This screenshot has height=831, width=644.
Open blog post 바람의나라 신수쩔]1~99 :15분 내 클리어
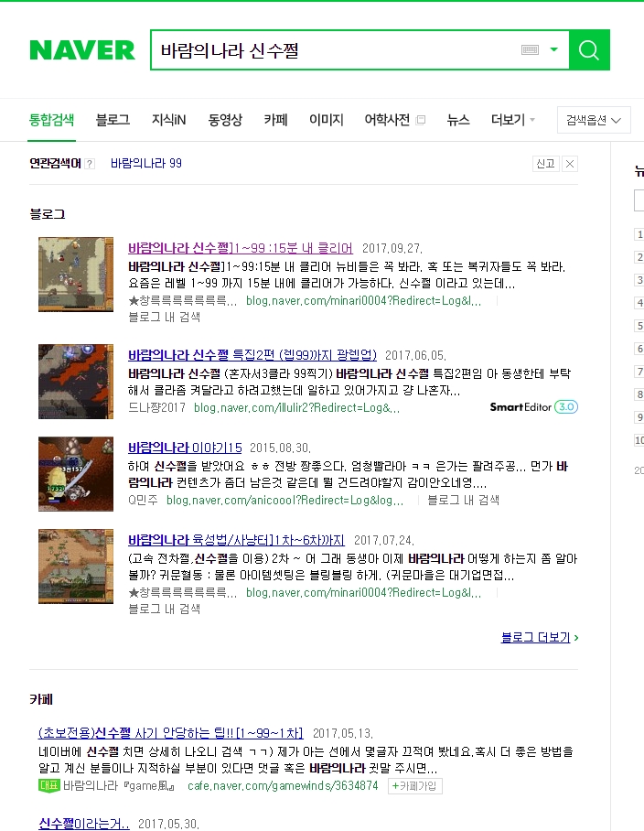tap(241, 248)
